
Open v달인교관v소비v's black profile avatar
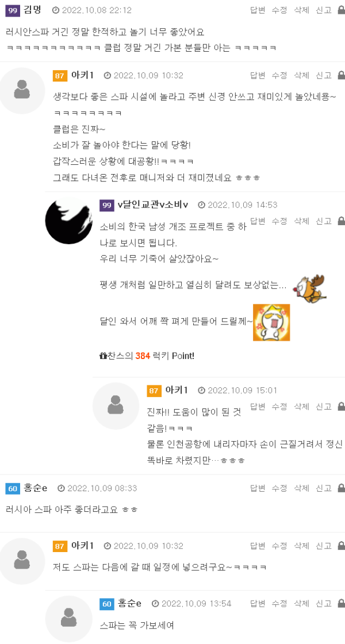(68, 221)
